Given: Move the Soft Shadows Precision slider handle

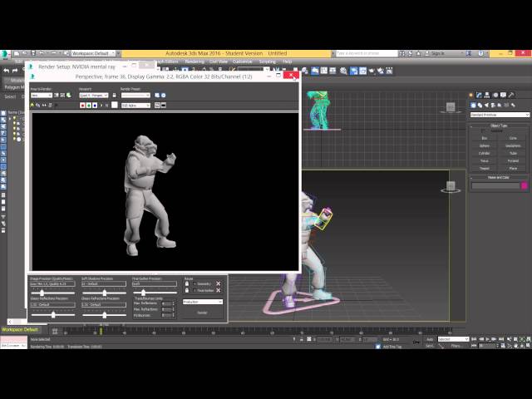Looking at the screenshot, I should (105, 293).
